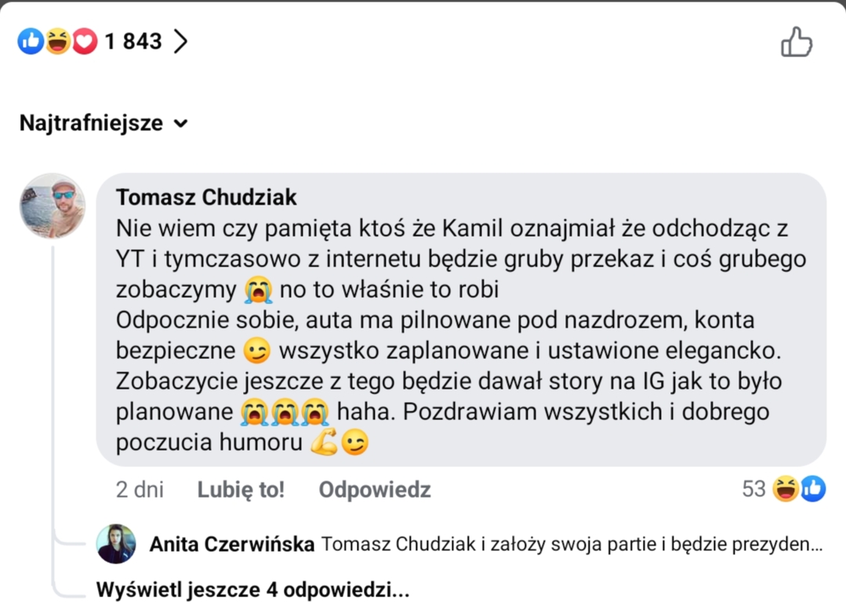Click the Anita Czerwińska name in the reply

[x=232, y=544]
